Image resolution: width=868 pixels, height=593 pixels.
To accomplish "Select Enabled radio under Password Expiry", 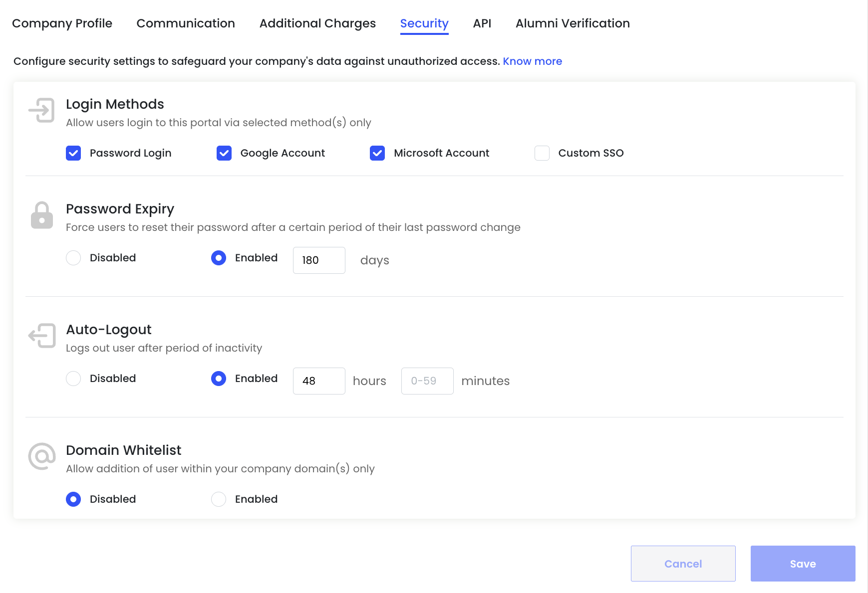I will [219, 258].
